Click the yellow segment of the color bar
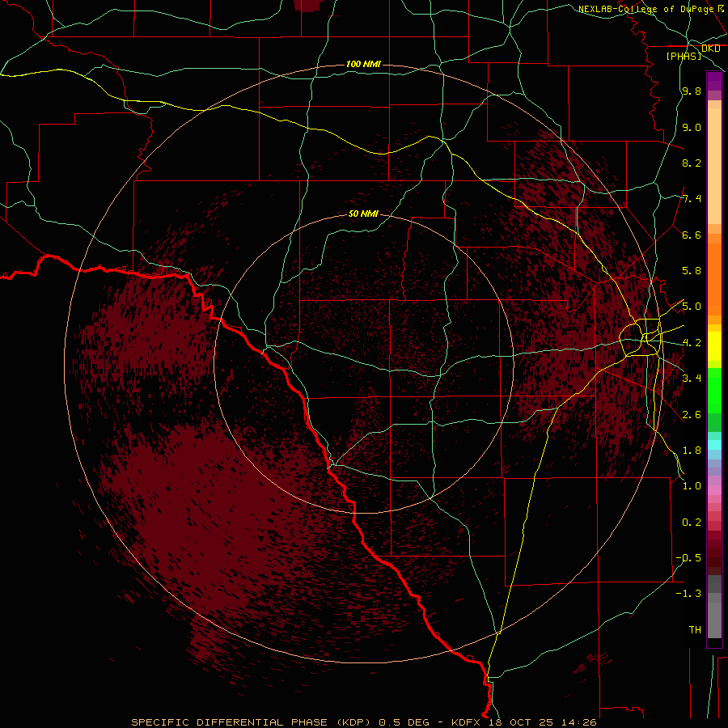Screen dimensions: 728x728 pos(714,346)
